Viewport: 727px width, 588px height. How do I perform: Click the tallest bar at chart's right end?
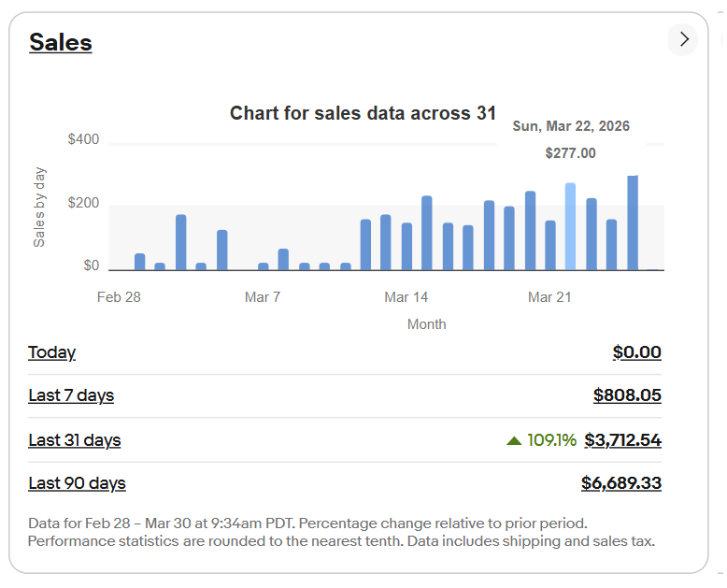(x=633, y=222)
